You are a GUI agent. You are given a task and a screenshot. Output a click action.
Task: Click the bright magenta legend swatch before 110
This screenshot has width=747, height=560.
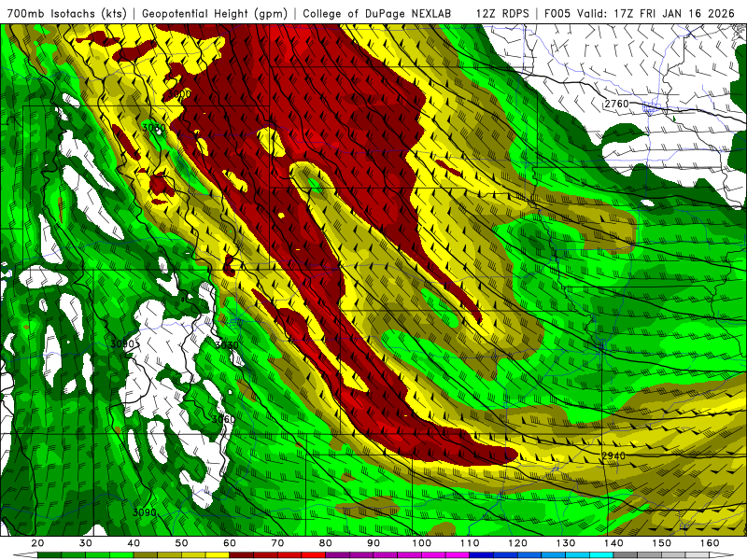458,554
